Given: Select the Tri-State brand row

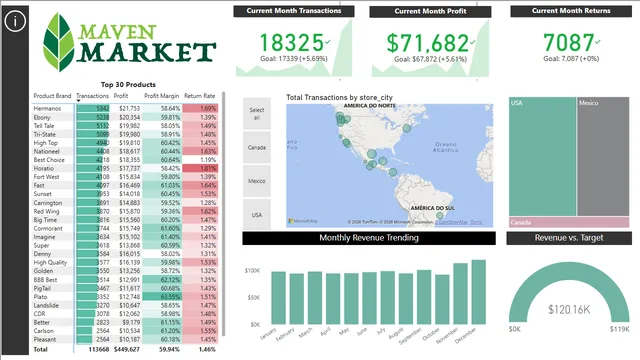Looking at the screenshot, I should tap(125, 134).
